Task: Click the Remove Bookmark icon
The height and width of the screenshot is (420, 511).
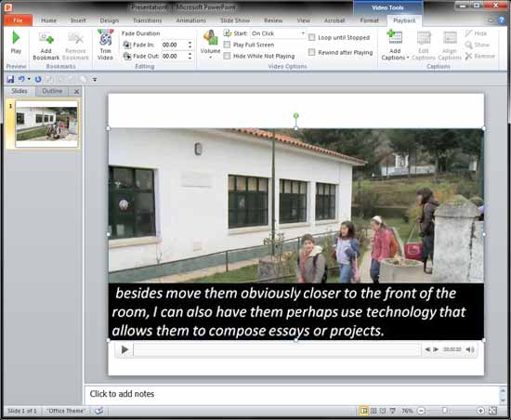Action: click(x=75, y=38)
